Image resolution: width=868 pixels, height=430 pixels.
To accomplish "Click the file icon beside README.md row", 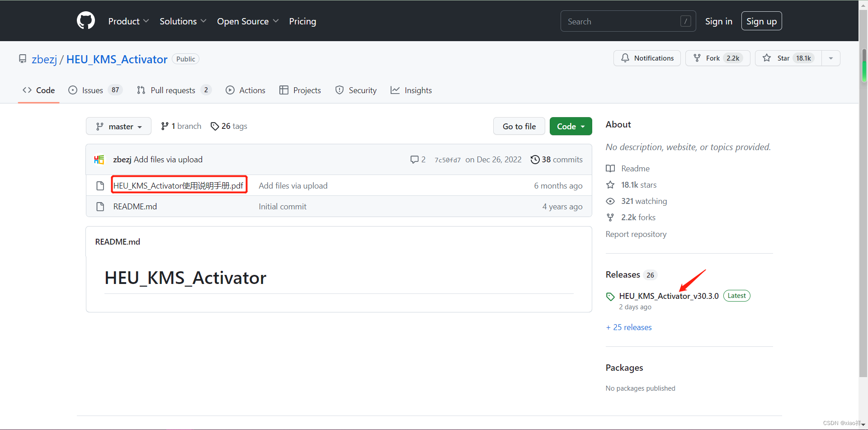I will tap(100, 207).
